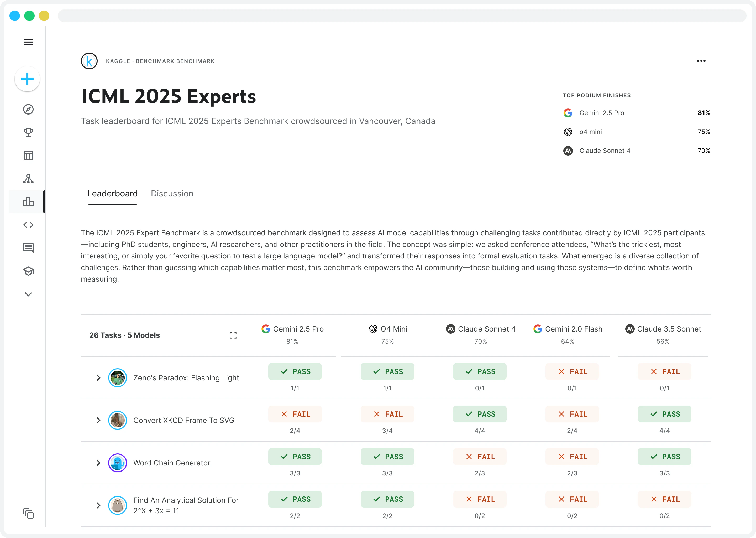The image size is (756, 538).
Task: Click the Kaggle K logo
Action: pos(89,61)
